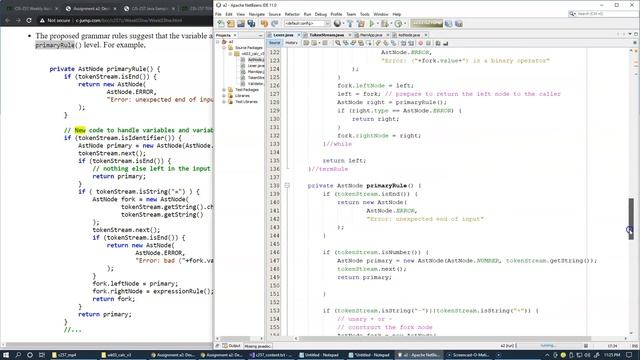Open Untitled - Notepad from taskbar
This screenshot has height=360, width=640.
pyautogui.click(x=322, y=355)
